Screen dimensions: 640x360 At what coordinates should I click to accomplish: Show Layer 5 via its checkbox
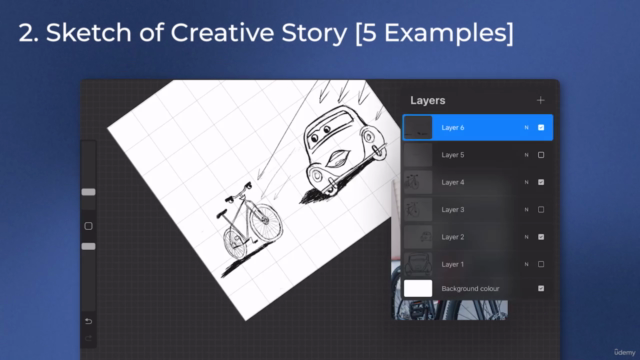[x=541, y=155]
